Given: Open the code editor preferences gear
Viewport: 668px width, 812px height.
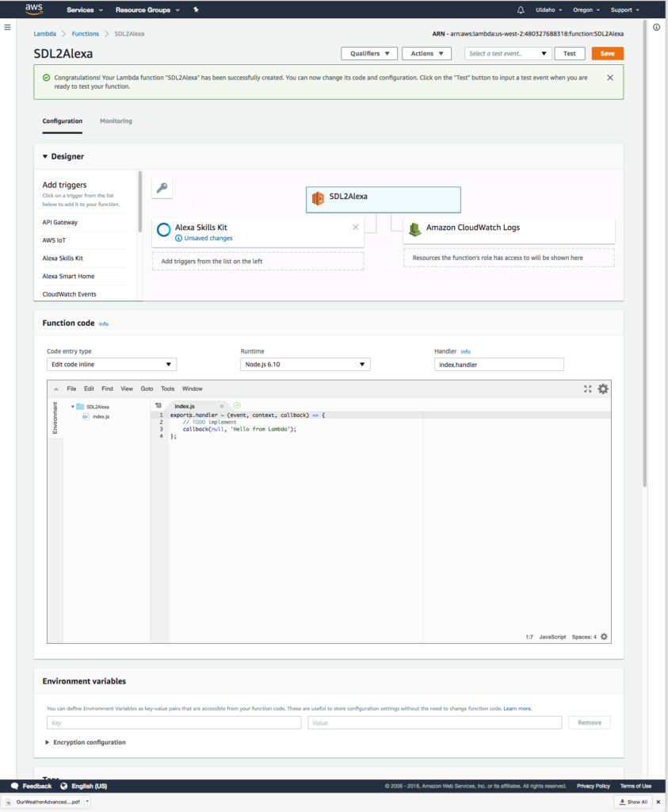Looking at the screenshot, I should click(x=603, y=389).
